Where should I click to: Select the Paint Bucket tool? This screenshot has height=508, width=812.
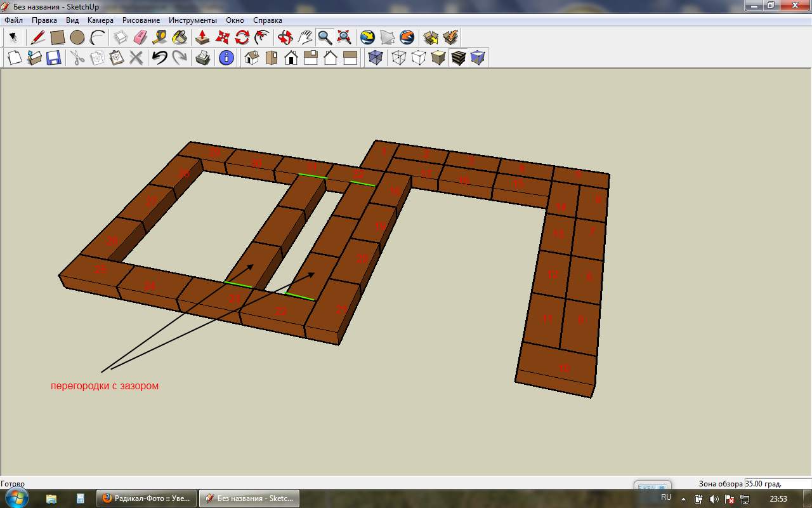click(180, 37)
